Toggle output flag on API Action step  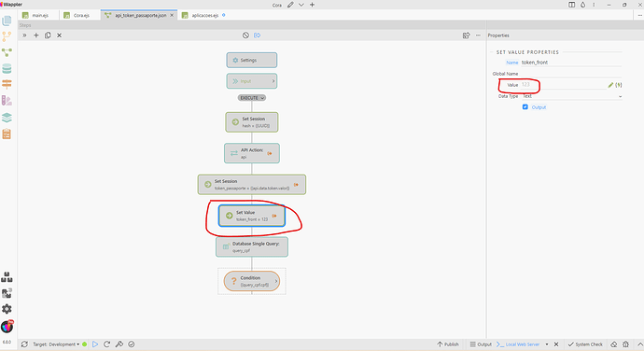(x=270, y=153)
